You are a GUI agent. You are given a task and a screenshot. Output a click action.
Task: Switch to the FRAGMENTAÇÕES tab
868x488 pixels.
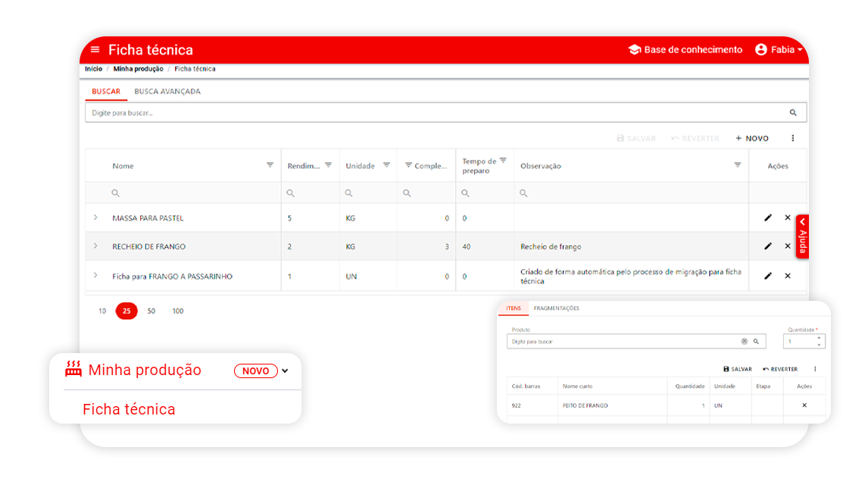point(557,308)
